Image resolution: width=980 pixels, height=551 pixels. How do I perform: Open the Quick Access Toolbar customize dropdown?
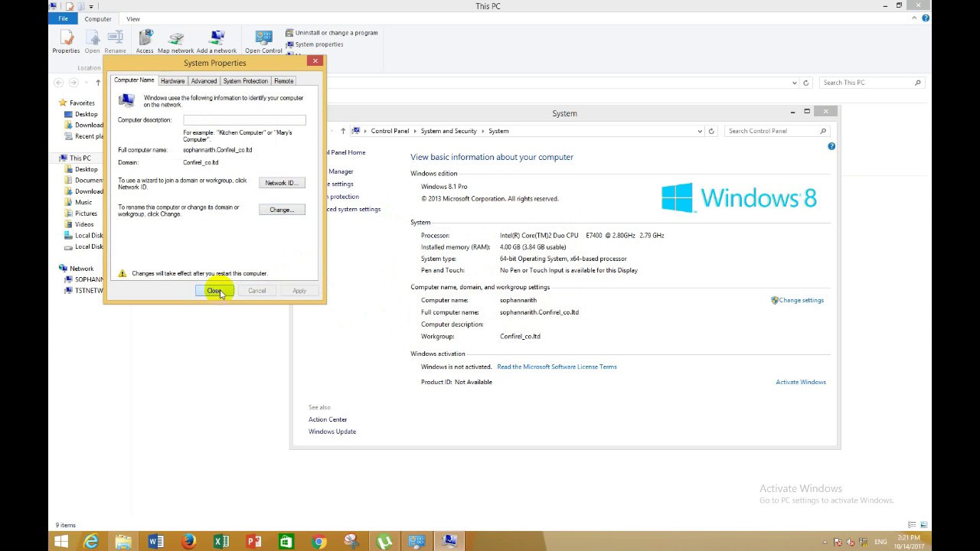[91, 6]
